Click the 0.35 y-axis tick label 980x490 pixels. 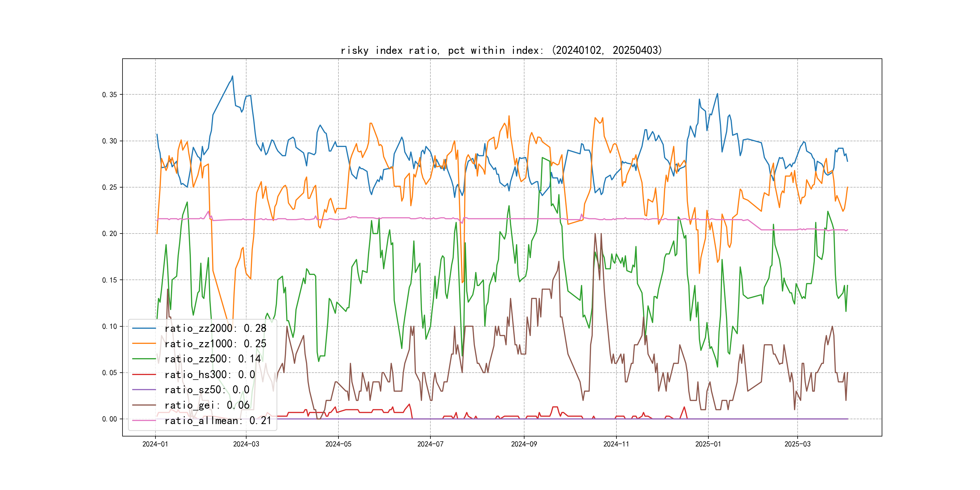(x=109, y=94)
